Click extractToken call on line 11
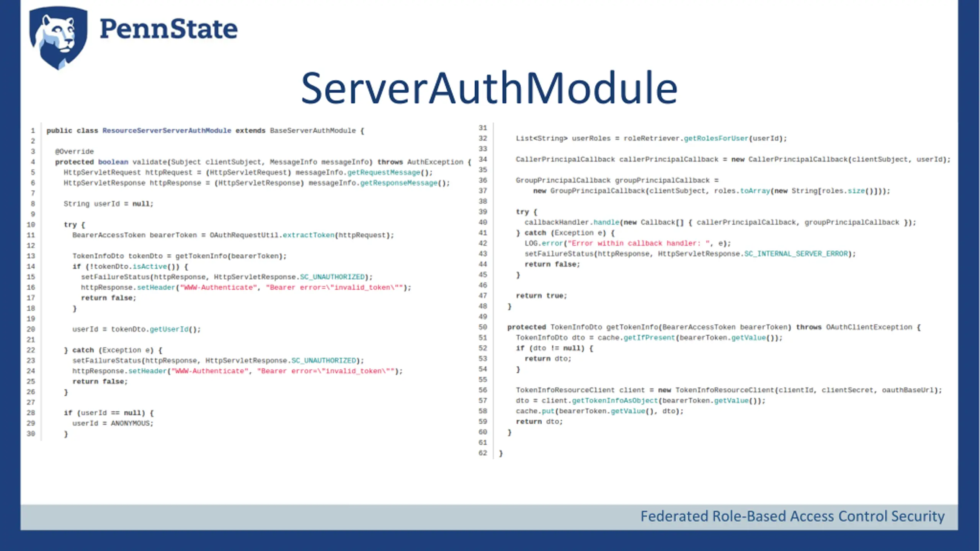 coord(309,235)
